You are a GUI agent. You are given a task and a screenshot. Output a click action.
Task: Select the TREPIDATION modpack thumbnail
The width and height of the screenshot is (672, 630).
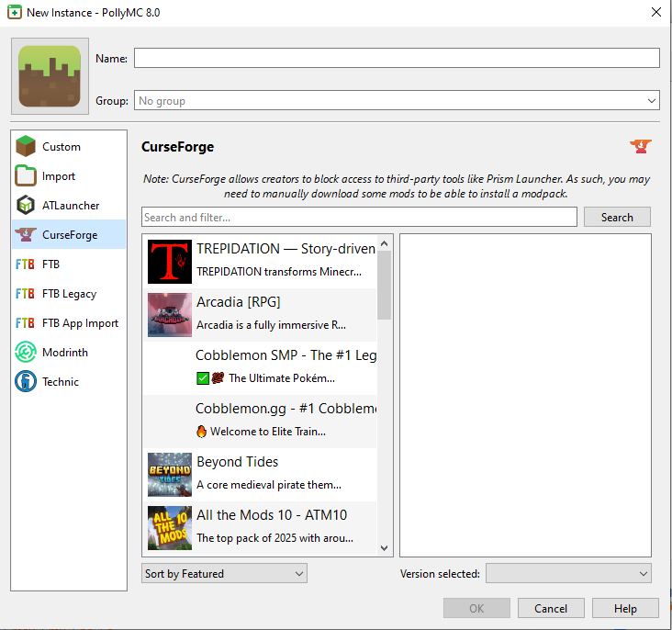(170, 262)
